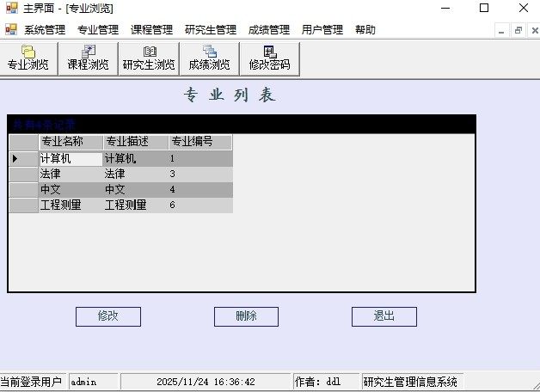Click the 退出 button

(x=384, y=316)
